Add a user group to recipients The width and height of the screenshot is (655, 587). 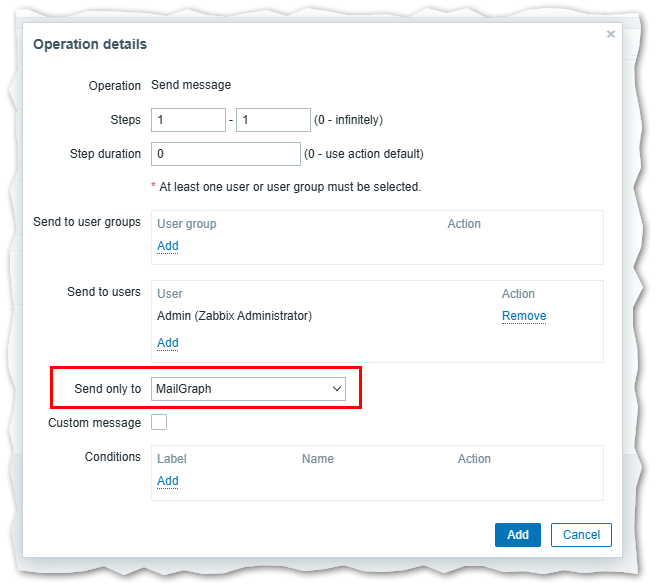pos(168,246)
